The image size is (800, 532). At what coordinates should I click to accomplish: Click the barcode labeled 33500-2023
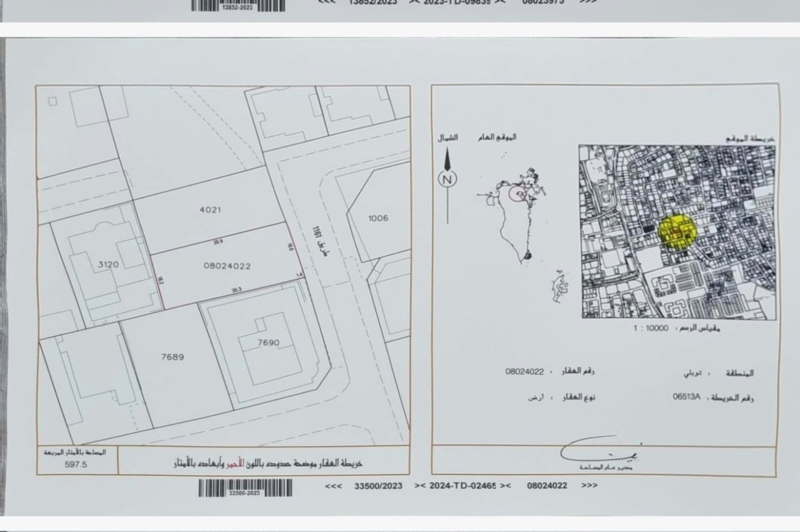click(x=245, y=488)
